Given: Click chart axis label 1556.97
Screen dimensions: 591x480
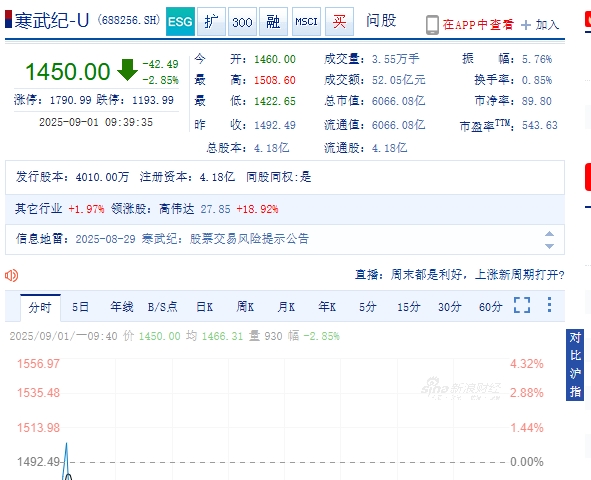Looking at the screenshot, I should (38, 364).
